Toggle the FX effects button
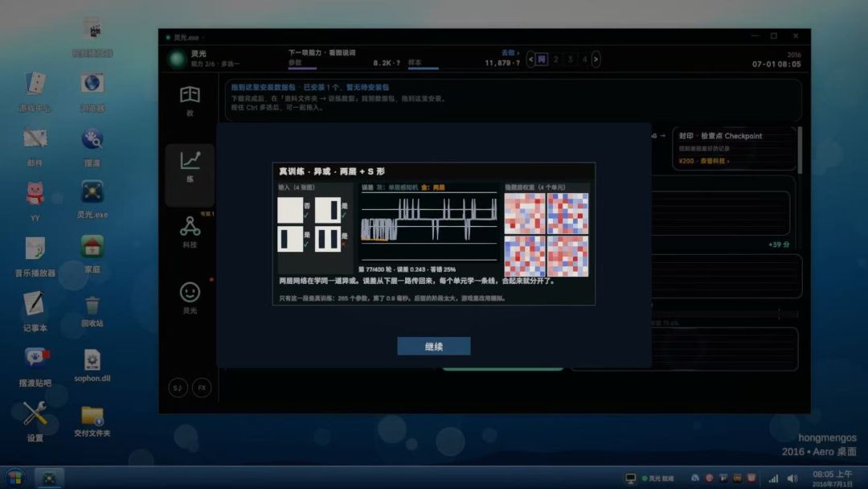 pyautogui.click(x=202, y=388)
